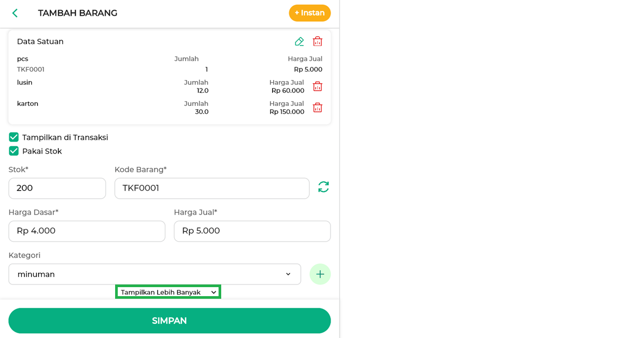Click the + Instan button

coord(310,13)
